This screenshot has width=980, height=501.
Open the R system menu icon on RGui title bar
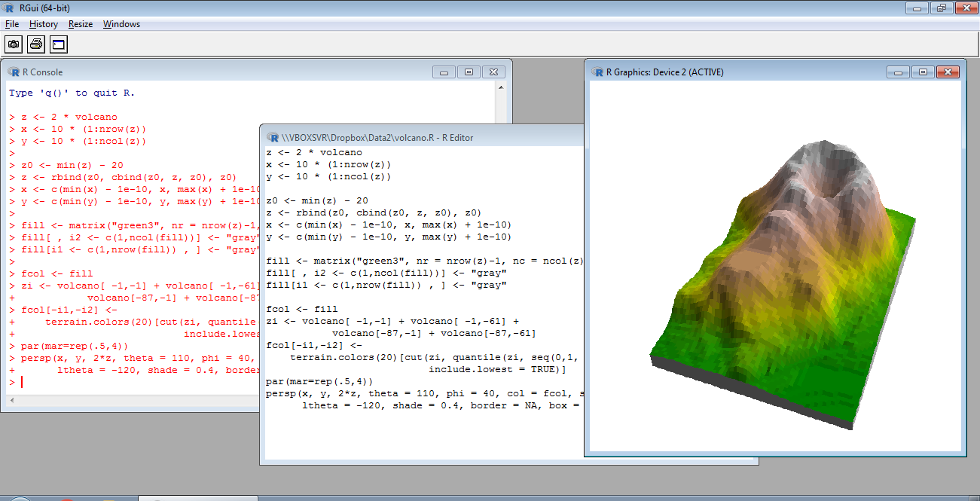click(x=8, y=8)
